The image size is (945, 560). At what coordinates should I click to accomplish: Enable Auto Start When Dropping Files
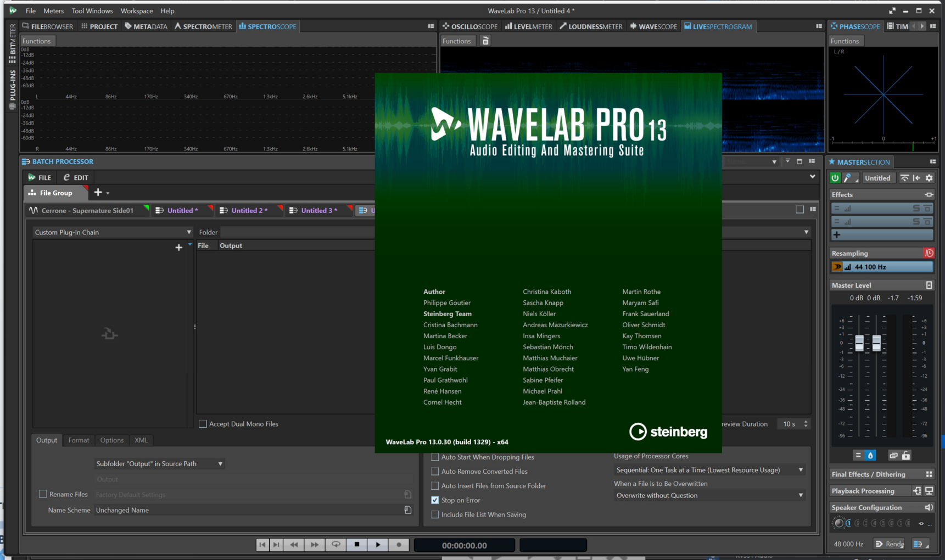point(435,457)
